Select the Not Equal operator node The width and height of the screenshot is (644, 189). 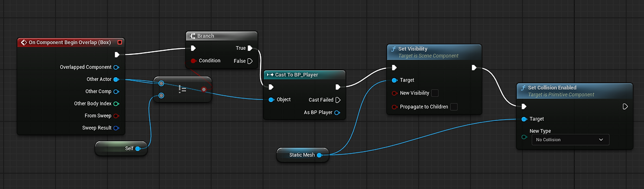click(183, 89)
